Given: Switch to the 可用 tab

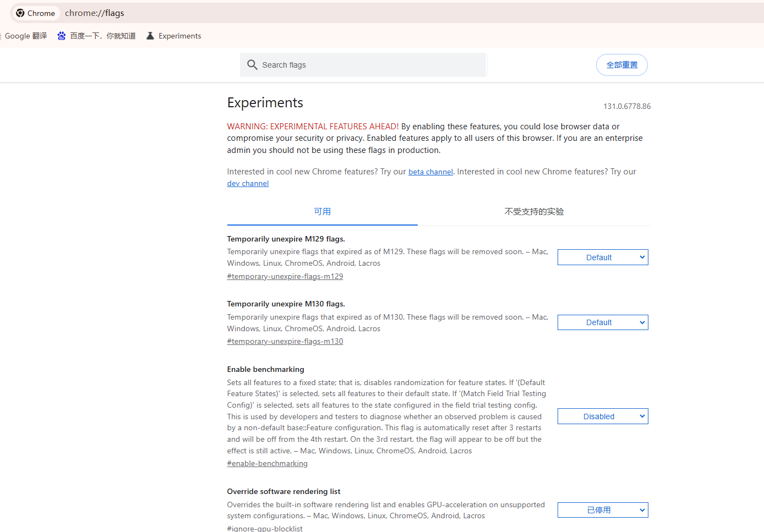Looking at the screenshot, I should [x=322, y=212].
